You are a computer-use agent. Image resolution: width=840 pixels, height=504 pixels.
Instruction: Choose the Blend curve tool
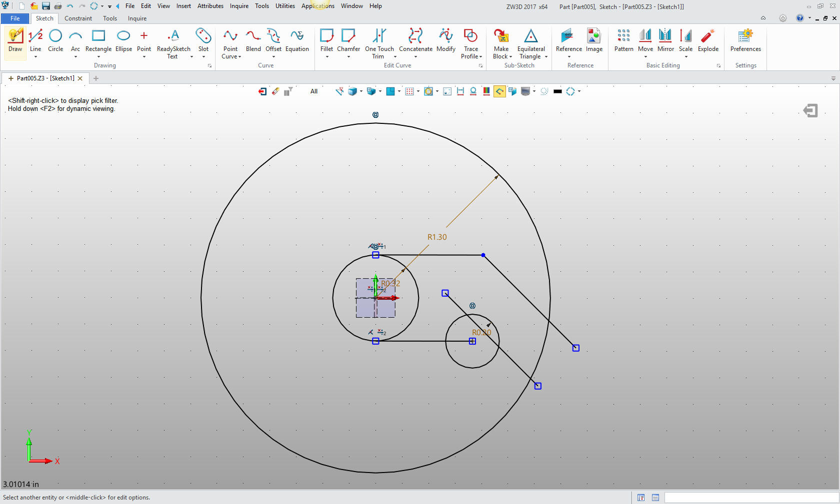253,41
